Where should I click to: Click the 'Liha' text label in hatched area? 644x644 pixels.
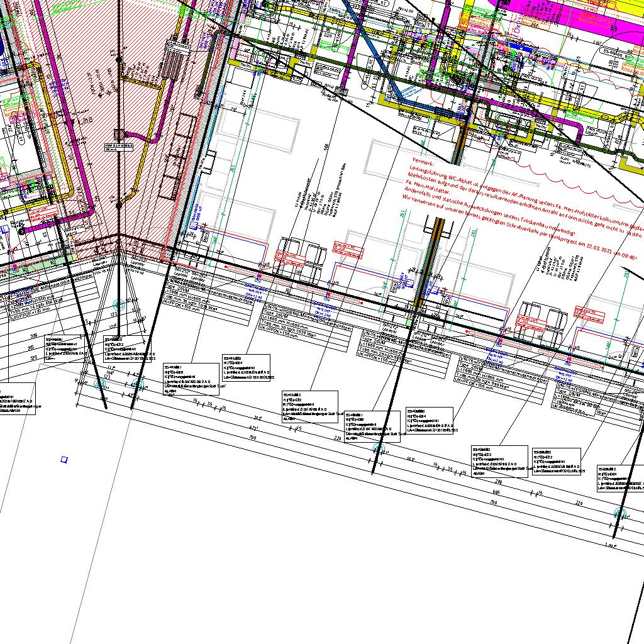point(86,121)
